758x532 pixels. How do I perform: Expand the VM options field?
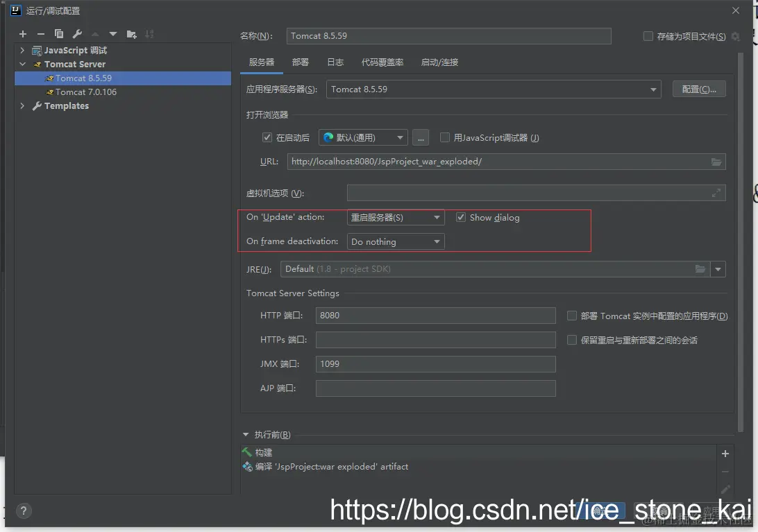[716, 194]
